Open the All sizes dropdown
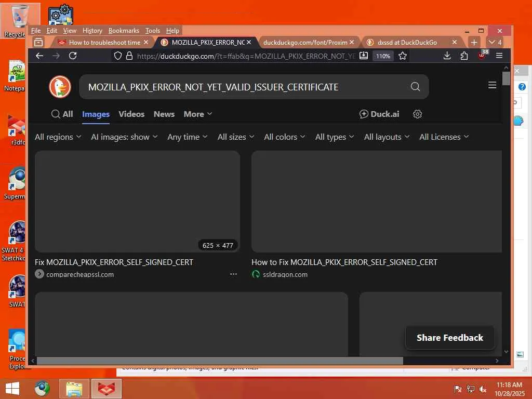The height and width of the screenshot is (399, 532). (x=236, y=137)
